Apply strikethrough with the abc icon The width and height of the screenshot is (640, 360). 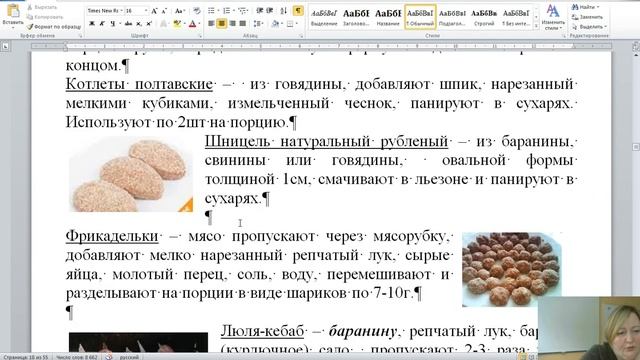[x=128, y=24]
